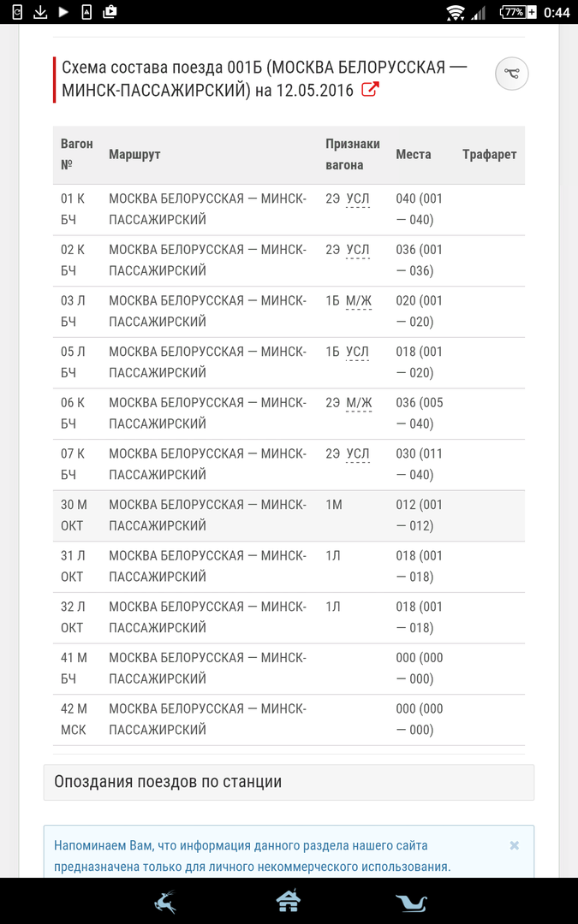
Task: Open the red external link icon
Action: (x=370, y=90)
